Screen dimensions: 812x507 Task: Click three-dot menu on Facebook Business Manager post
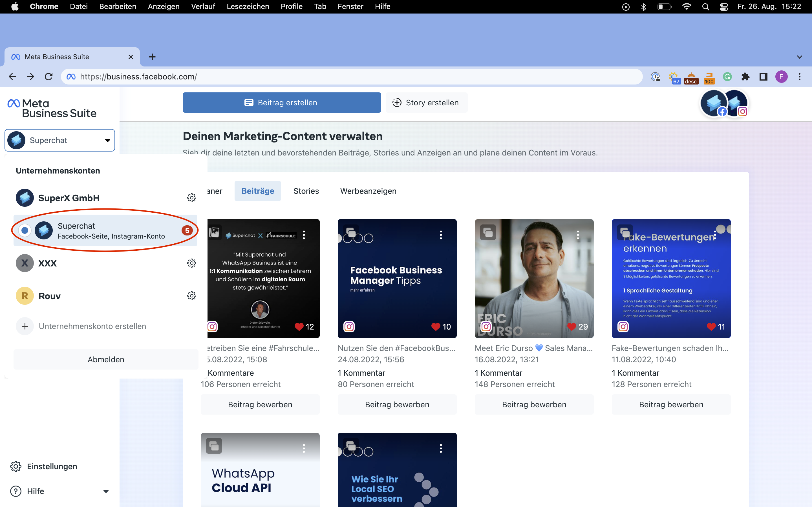coord(441,235)
